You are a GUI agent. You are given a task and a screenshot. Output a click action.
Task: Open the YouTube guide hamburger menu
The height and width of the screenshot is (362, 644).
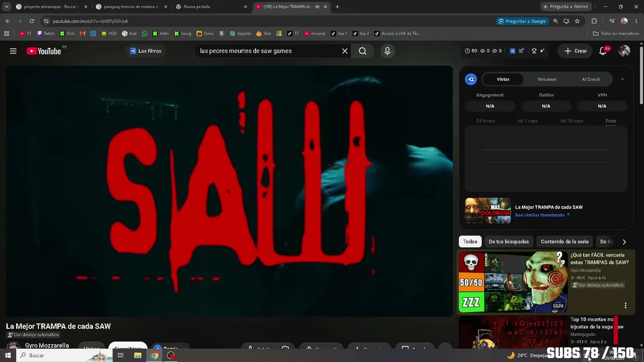[13, 51]
